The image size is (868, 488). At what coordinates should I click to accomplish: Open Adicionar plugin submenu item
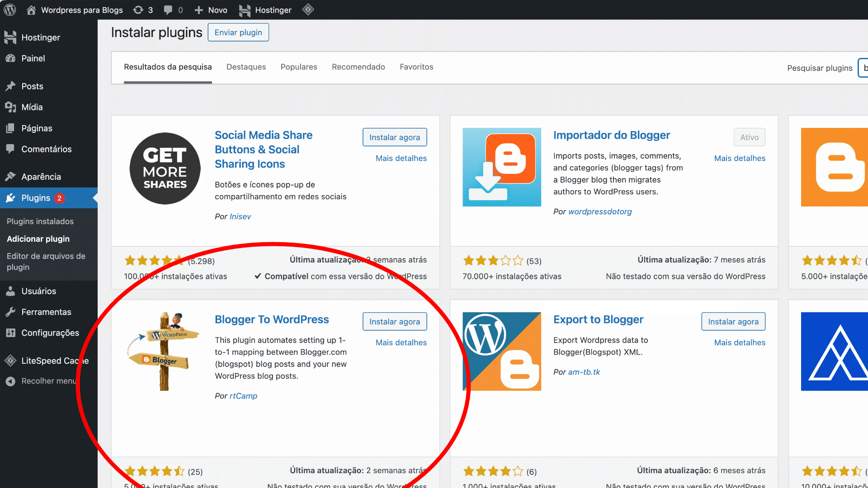coord(38,239)
